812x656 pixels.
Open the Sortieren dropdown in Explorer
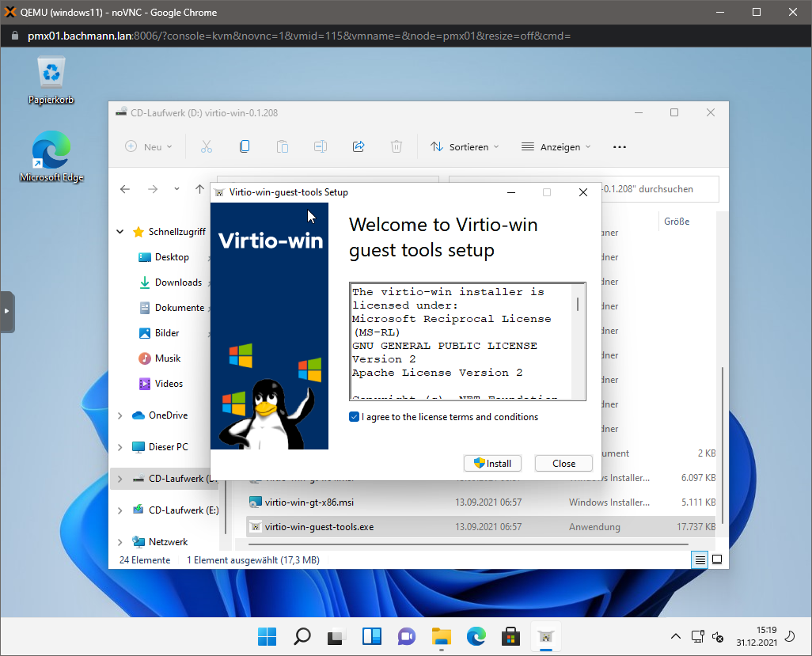(465, 147)
